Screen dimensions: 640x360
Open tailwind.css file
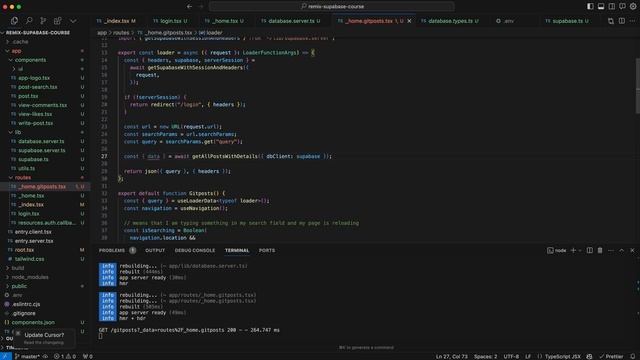pyautogui.click(x=29, y=259)
